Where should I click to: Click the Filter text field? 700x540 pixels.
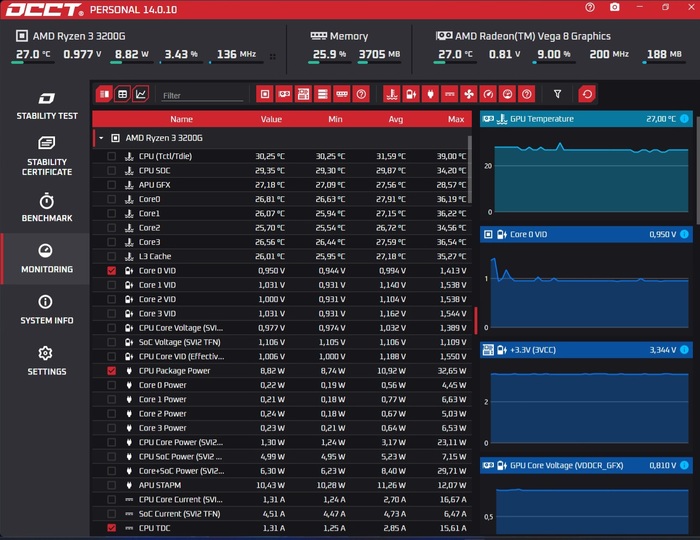click(202, 95)
